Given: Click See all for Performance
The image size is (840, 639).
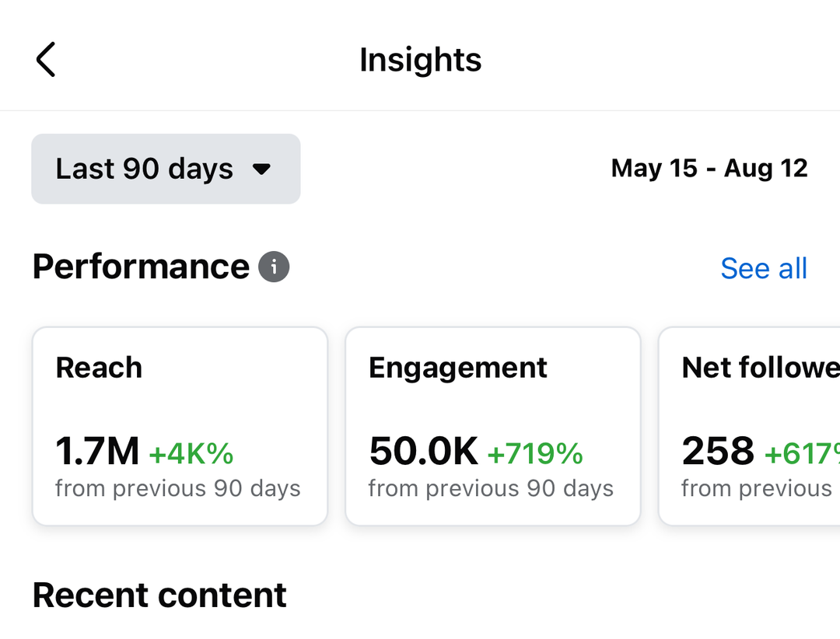Looking at the screenshot, I should coord(763,268).
